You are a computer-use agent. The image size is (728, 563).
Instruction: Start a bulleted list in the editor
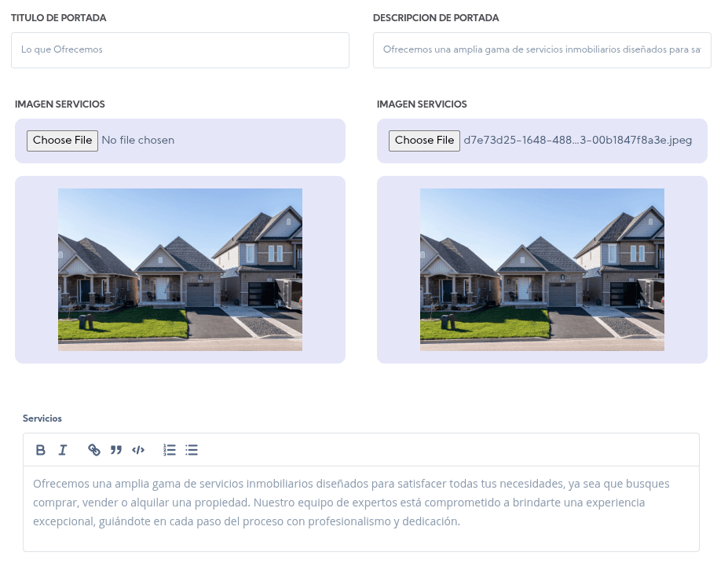192,450
